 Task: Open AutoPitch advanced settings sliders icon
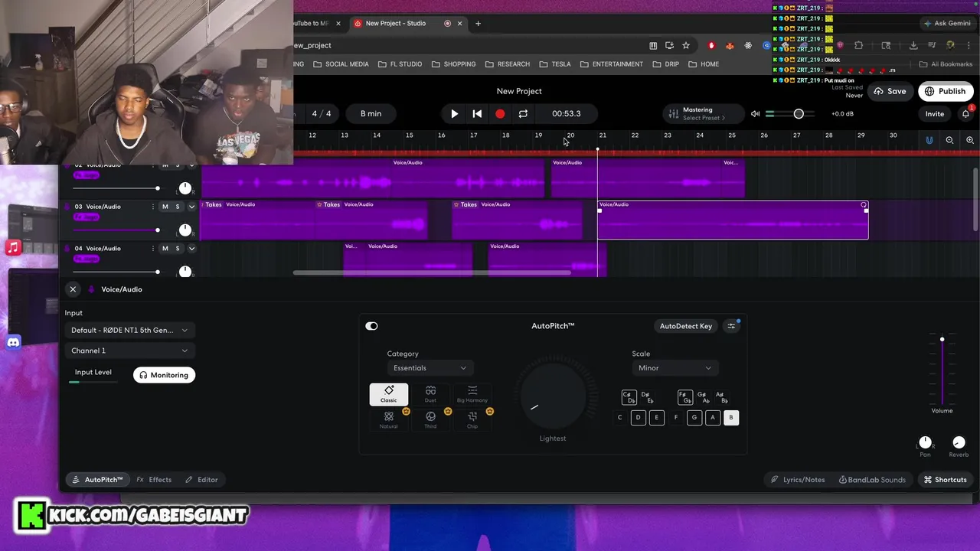coord(732,326)
